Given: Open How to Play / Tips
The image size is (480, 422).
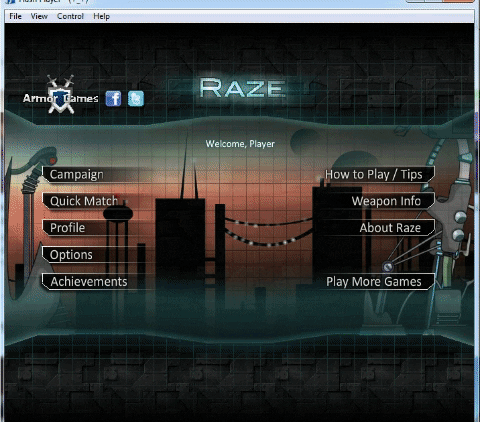Looking at the screenshot, I should point(379,175).
